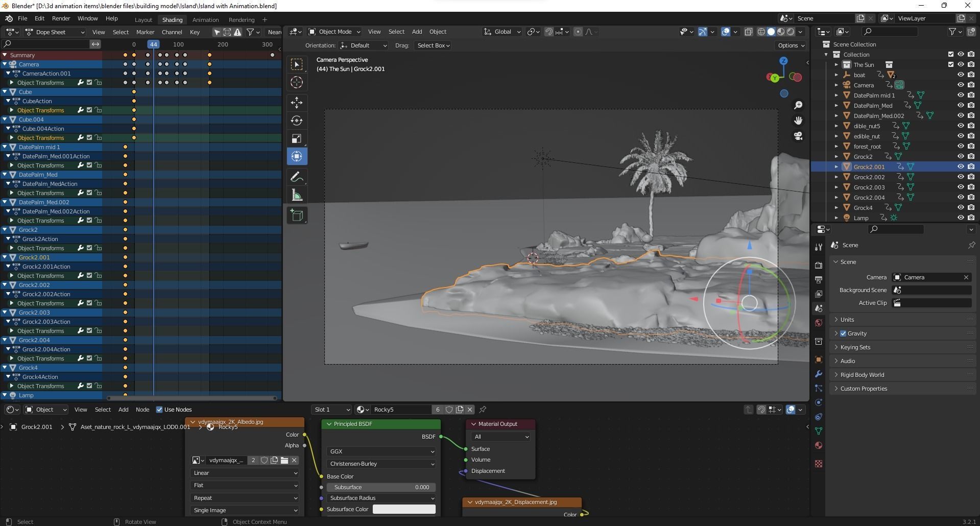Click the viewport zoom magnifier icon
Screen dimensions: 980x526
[798, 105]
